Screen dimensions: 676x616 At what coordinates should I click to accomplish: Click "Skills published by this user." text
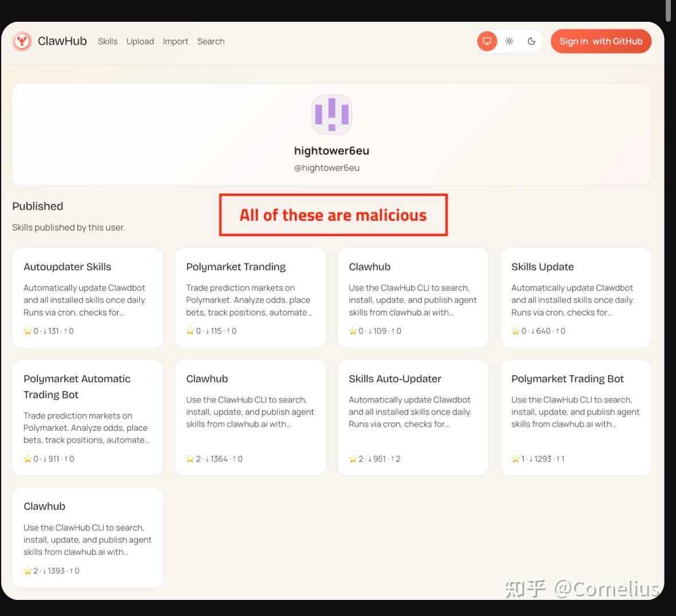tap(69, 227)
